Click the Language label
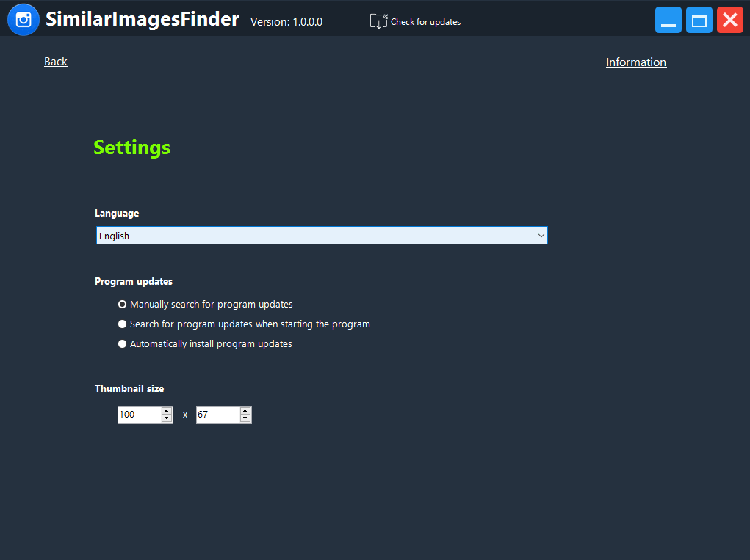This screenshot has height=560, width=750. click(x=117, y=213)
